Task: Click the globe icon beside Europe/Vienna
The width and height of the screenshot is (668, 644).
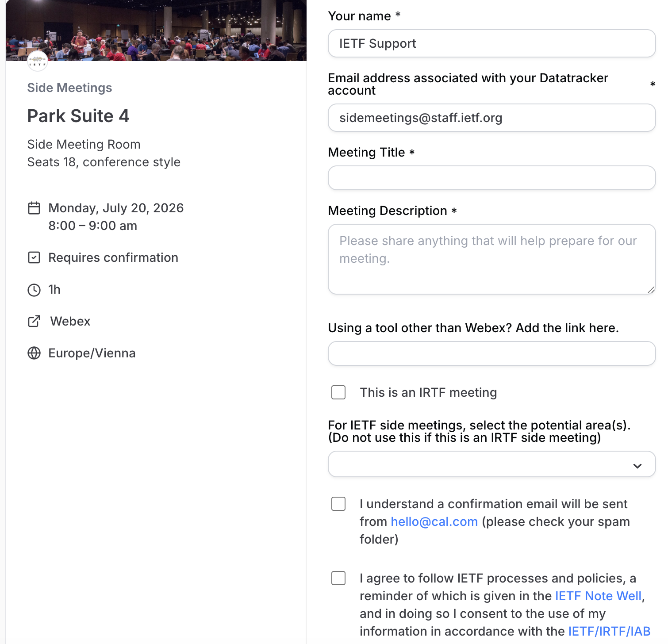Action: pos(34,353)
